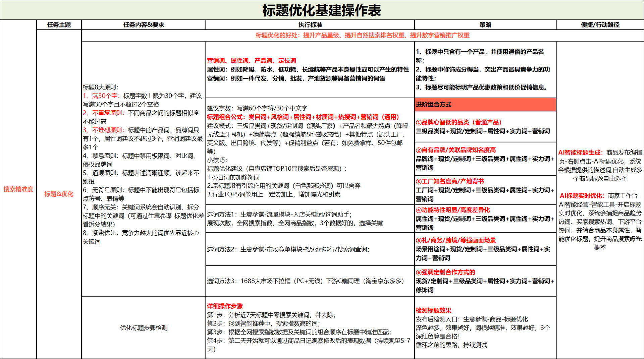The height and width of the screenshot is (359, 644).
Task: Select the 任务主题 column header
Action: tap(59, 25)
